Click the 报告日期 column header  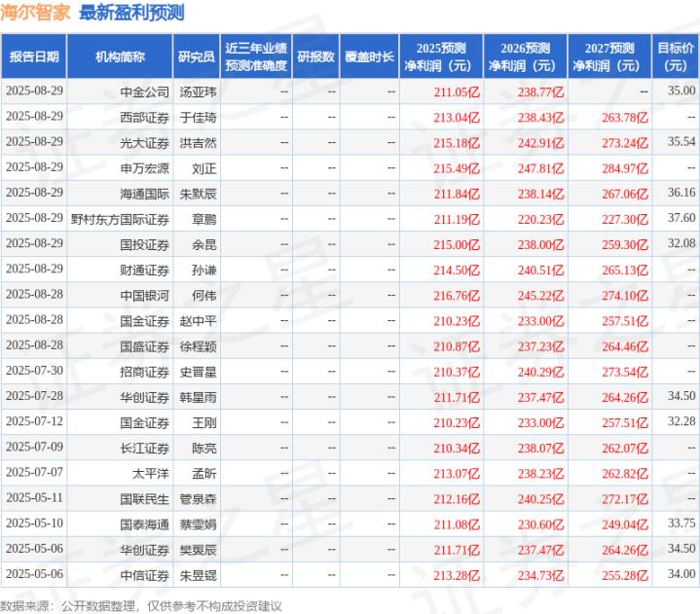34,56
